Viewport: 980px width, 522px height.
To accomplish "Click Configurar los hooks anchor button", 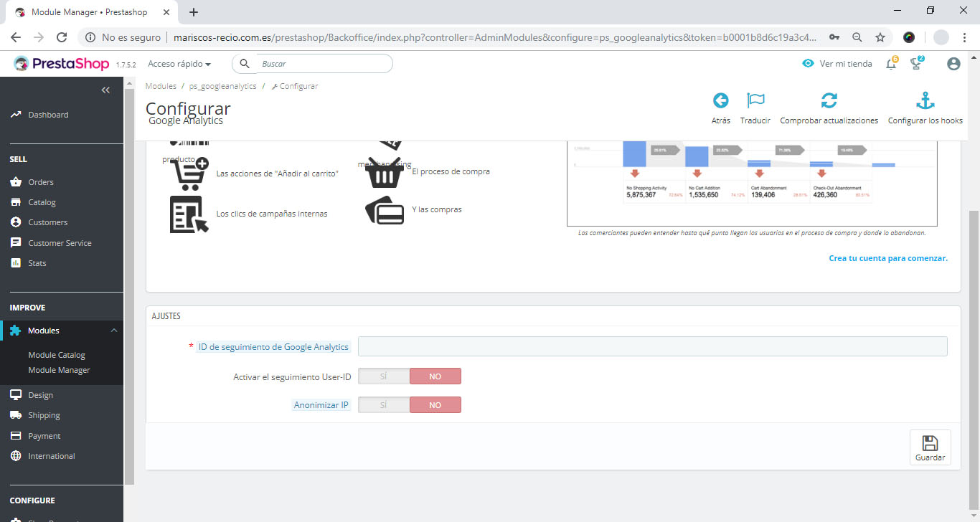I will (925, 109).
